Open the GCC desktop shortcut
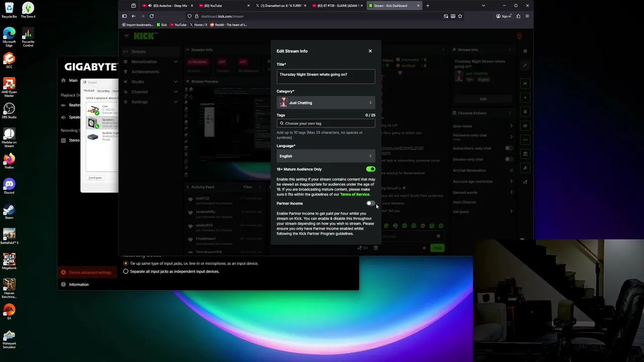This screenshot has width=644, height=362. coord(9,60)
